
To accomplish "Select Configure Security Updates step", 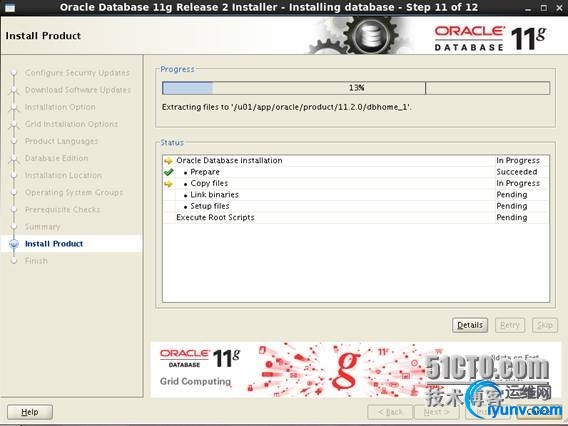I will point(77,73).
